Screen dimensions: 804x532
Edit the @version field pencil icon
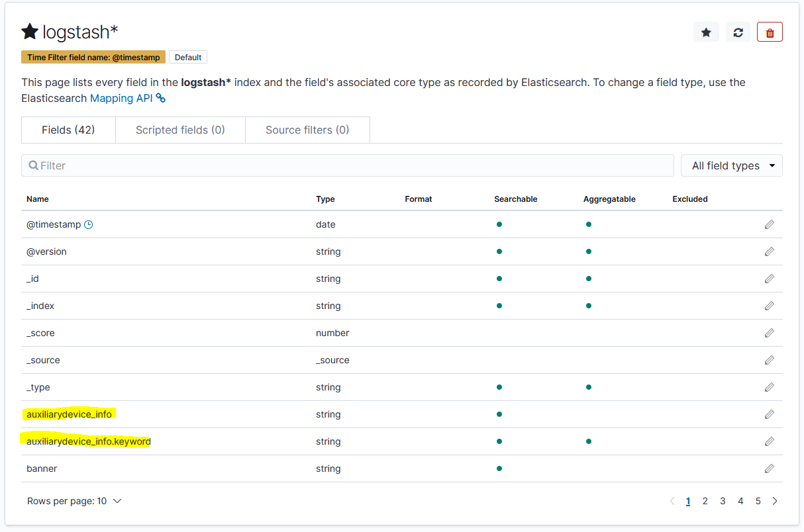(x=769, y=251)
